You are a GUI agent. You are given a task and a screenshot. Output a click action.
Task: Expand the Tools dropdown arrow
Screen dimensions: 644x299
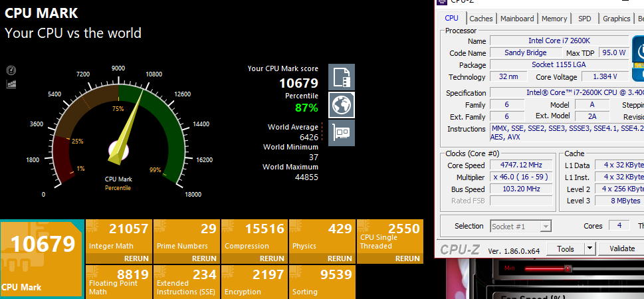click(590, 249)
